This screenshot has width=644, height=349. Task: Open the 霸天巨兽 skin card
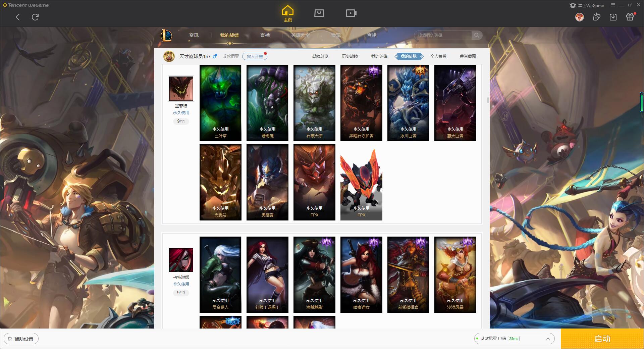coord(455,103)
